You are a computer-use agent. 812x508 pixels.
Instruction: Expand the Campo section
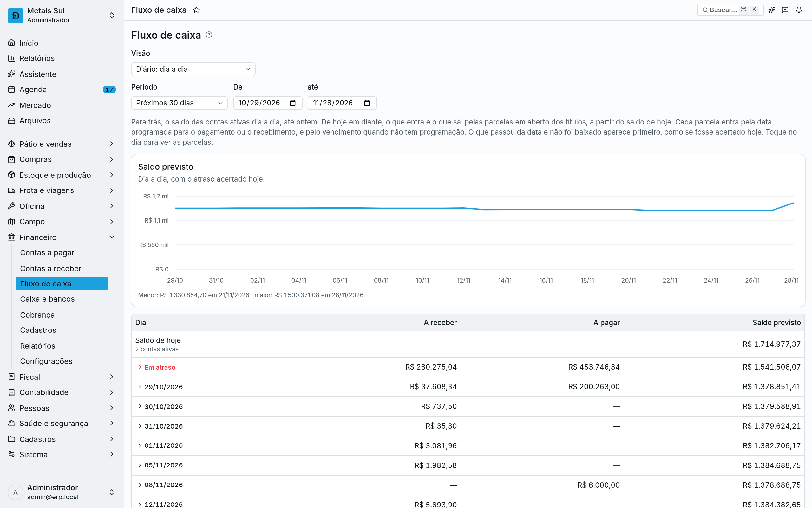[x=62, y=222]
